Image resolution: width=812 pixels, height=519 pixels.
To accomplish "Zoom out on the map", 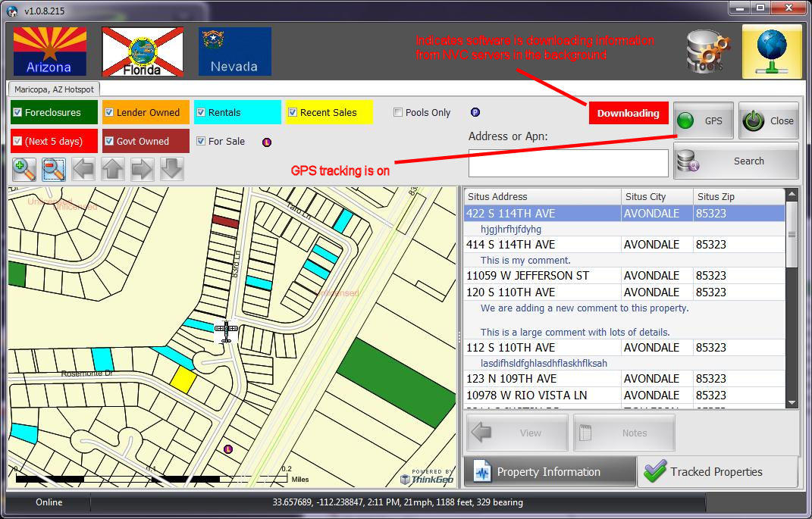I will 53,169.
